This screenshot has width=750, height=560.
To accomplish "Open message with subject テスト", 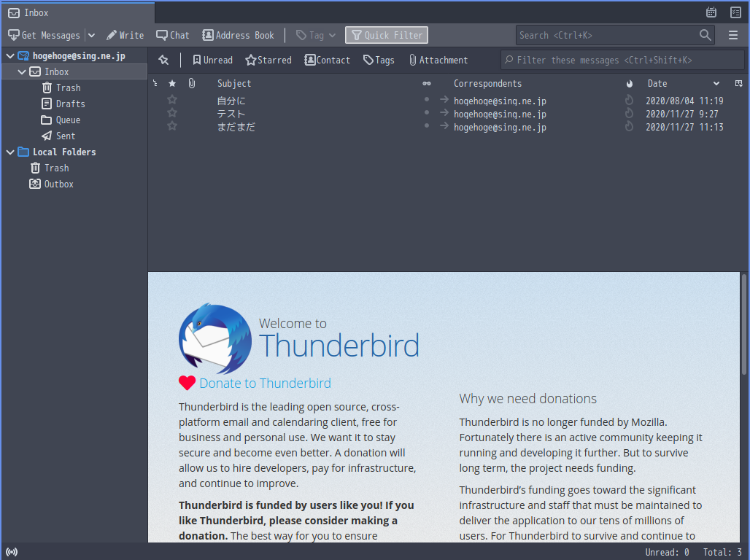I will coord(231,114).
